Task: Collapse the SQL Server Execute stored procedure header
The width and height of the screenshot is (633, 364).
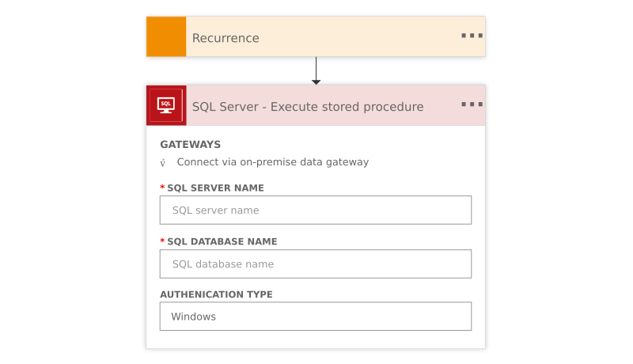Action: (316, 105)
